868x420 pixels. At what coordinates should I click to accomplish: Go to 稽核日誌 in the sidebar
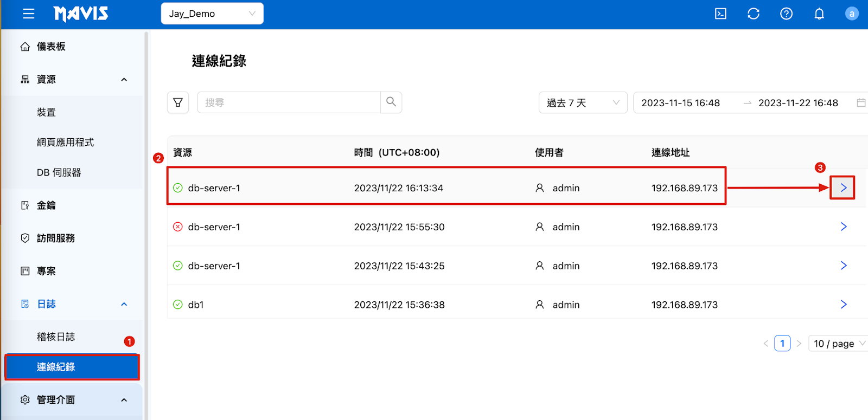tap(56, 337)
